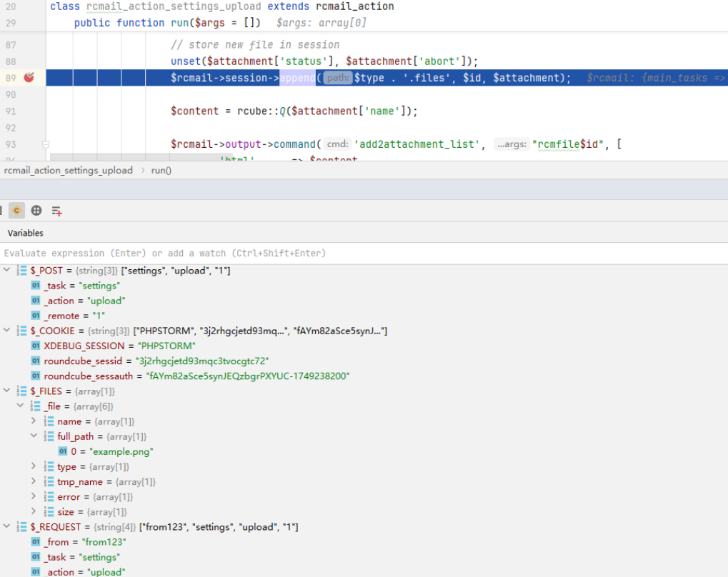Viewport: 728px width, 577px height.
Task: Click the array icon beside $_FILES
Action: tap(21, 391)
